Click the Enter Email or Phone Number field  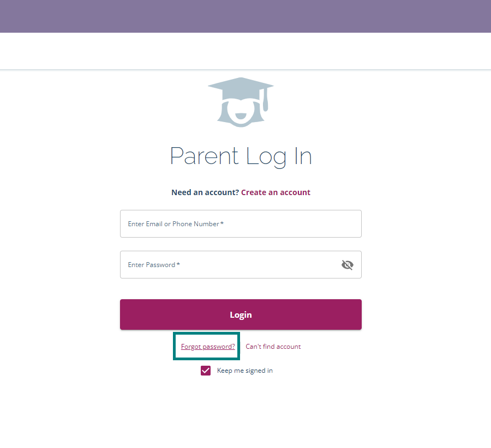(x=241, y=223)
